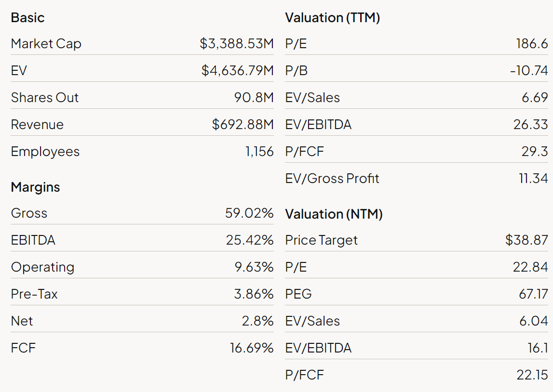Click the Shares Out label
This screenshot has height=392, width=553.
click(44, 98)
